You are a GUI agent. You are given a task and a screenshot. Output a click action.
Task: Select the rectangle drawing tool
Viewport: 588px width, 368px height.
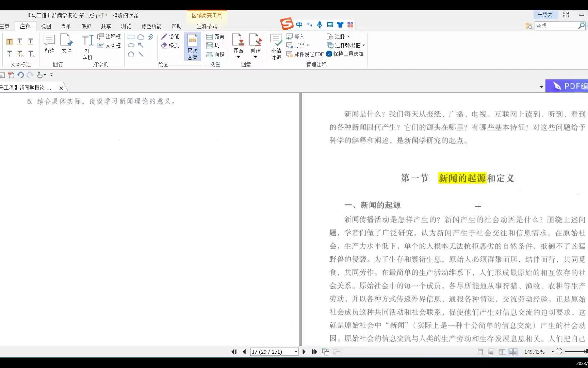pyautogui.click(x=131, y=37)
